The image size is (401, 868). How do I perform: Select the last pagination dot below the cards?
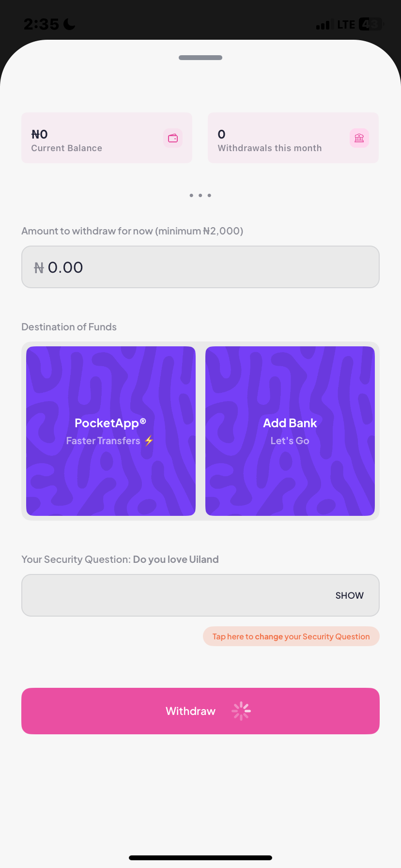click(209, 196)
